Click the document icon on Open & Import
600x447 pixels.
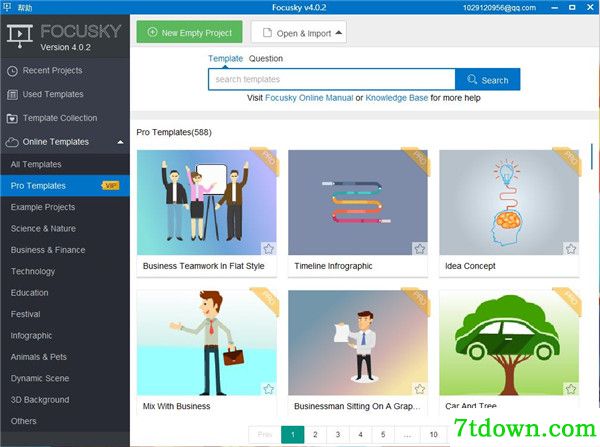point(267,33)
